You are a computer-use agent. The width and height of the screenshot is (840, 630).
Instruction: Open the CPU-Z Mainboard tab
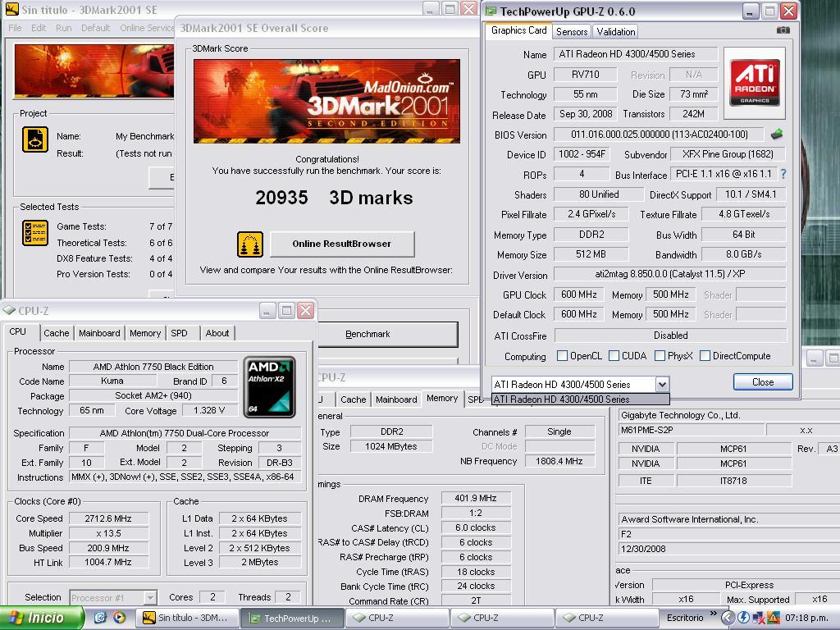99,333
